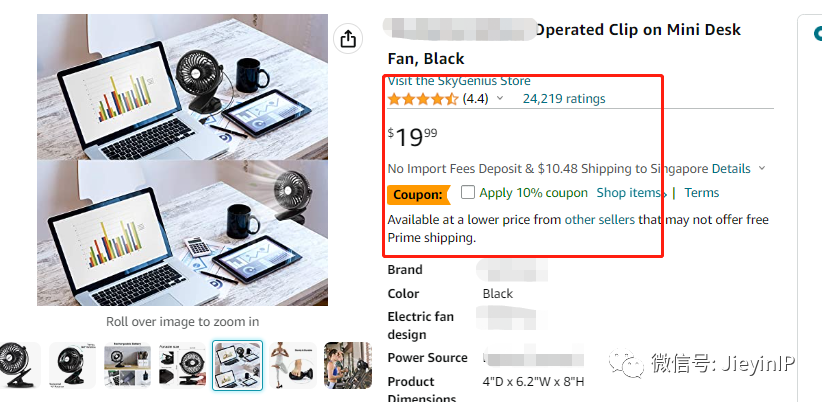Visit the SkyGenius Store link
Viewport: 822px width, 402px height.
[x=459, y=81]
